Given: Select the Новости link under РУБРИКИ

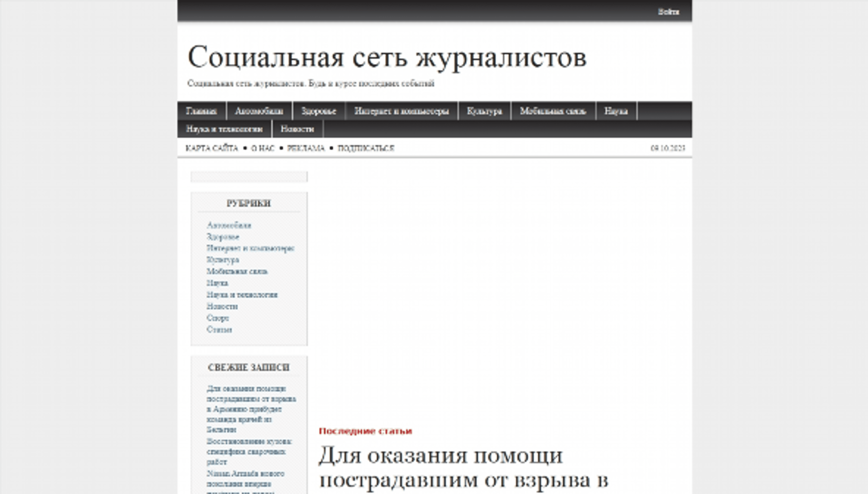Looking at the screenshot, I should tap(222, 306).
